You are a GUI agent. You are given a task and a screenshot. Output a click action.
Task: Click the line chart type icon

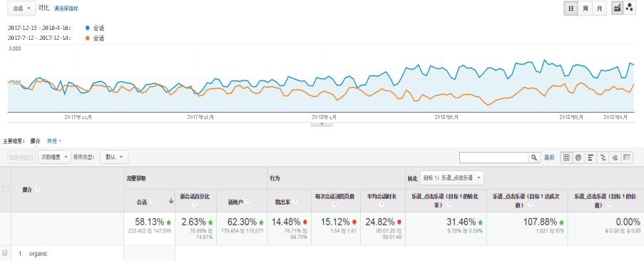point(617,9)
